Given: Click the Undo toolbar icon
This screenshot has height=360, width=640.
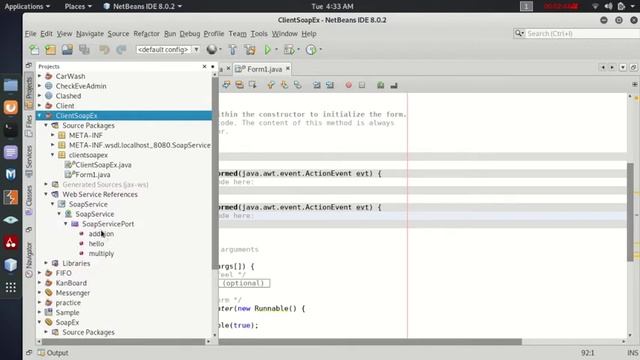Looking at the screenshot, I should coord(104,50).
